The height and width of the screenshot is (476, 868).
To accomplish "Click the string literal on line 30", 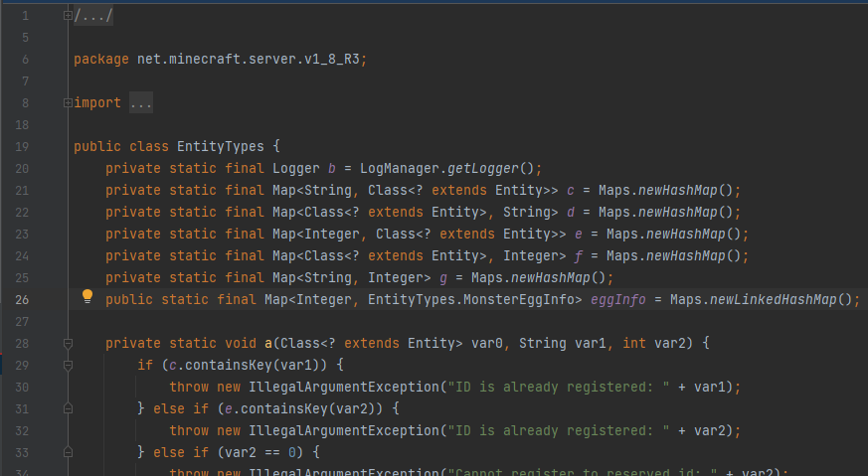I will click(558, 388).
